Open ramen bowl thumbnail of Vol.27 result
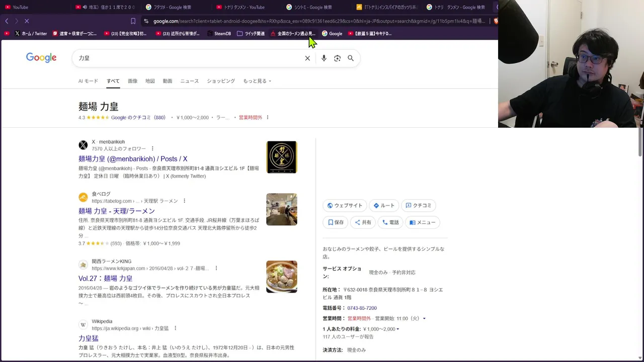This screenshot has height=362, width=644. 282,277
